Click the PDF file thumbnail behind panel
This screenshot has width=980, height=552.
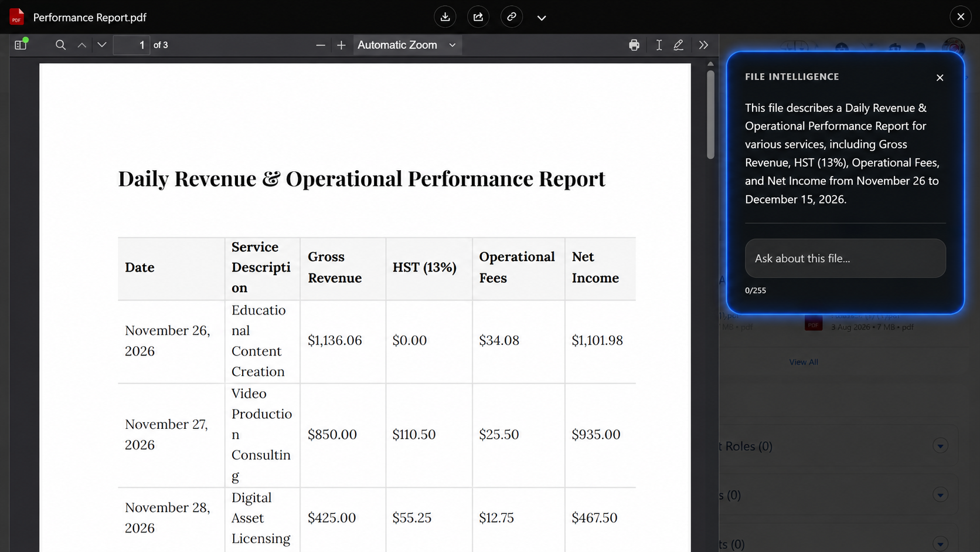point(814,323)
